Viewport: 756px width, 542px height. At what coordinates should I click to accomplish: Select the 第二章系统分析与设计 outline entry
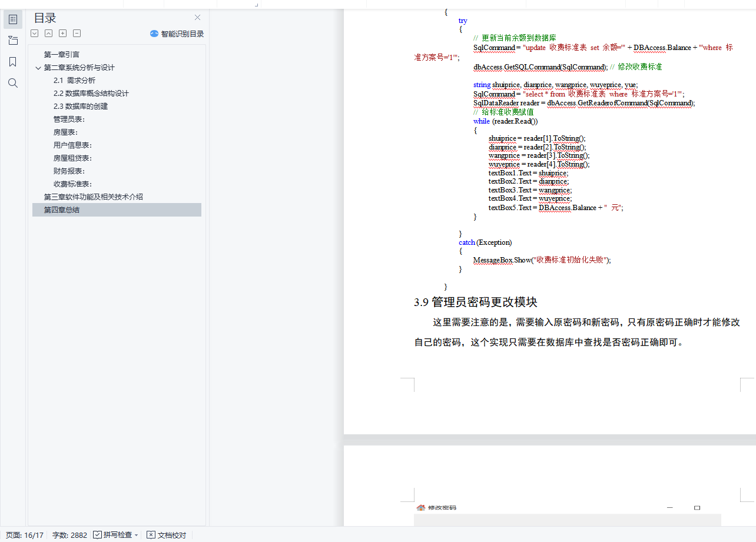(79, 67)
